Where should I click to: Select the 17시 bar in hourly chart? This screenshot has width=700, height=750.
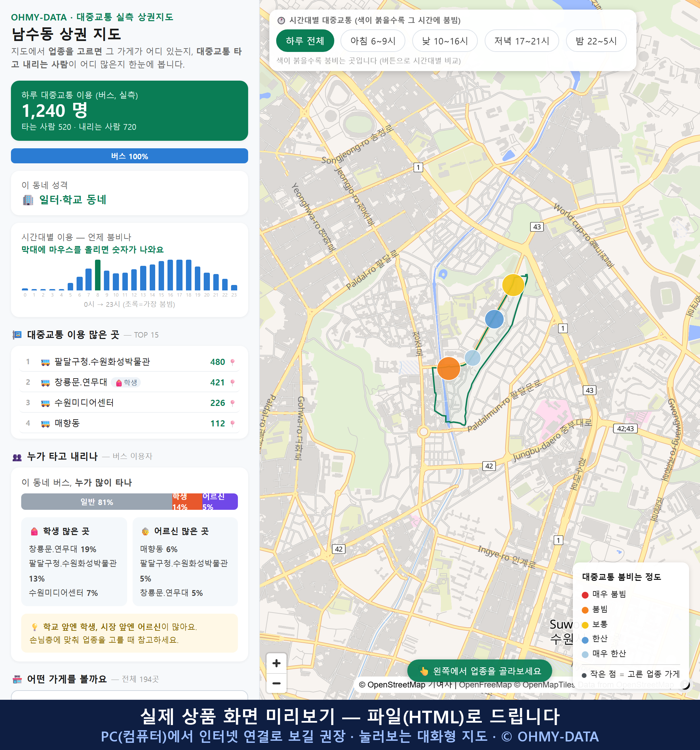pos(179,275)
